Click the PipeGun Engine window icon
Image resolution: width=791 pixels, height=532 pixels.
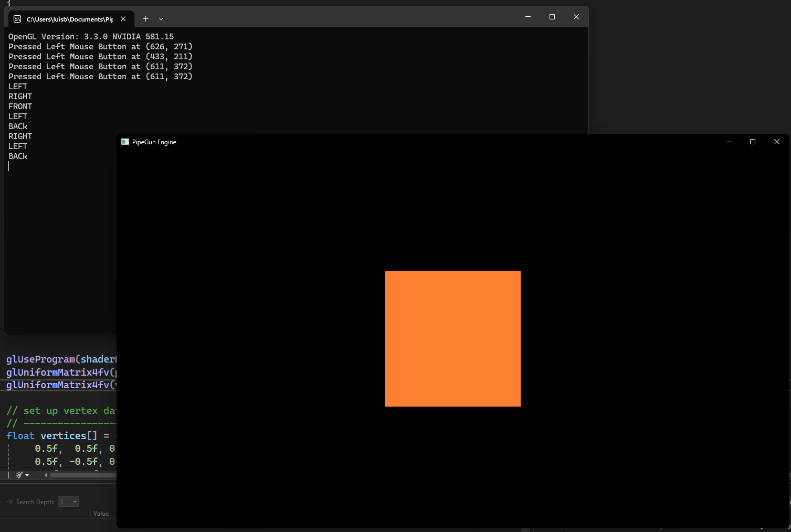[125, 142]
